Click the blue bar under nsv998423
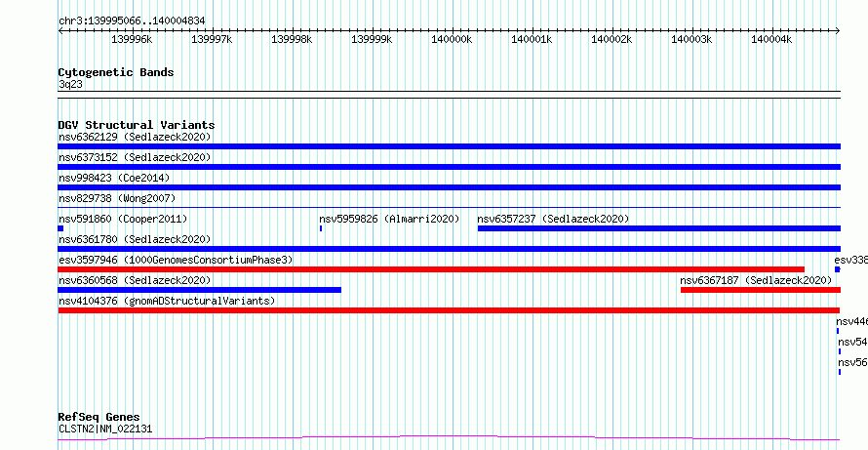 click(449, 187)
